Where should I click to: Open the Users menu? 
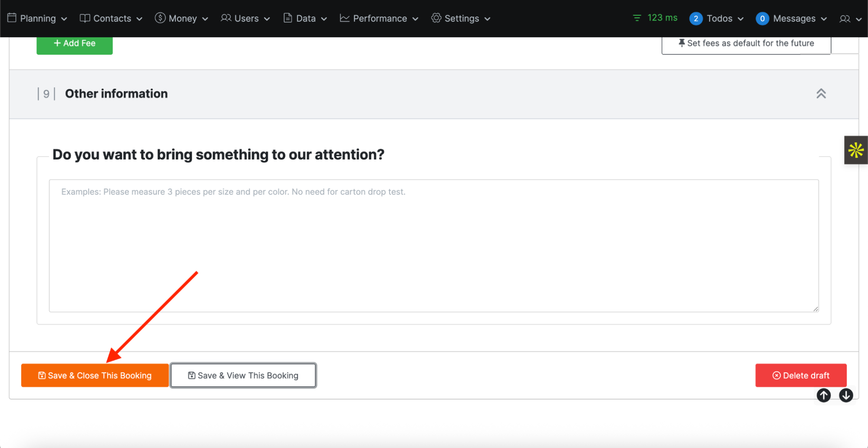pyautogui.click(x=245, y=19)
